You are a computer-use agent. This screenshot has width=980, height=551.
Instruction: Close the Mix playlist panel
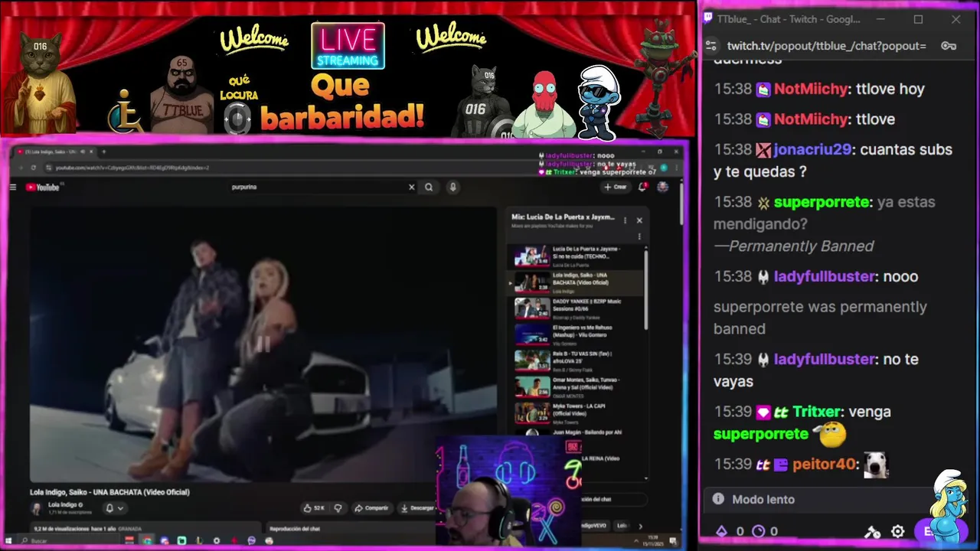click(639, 220)
